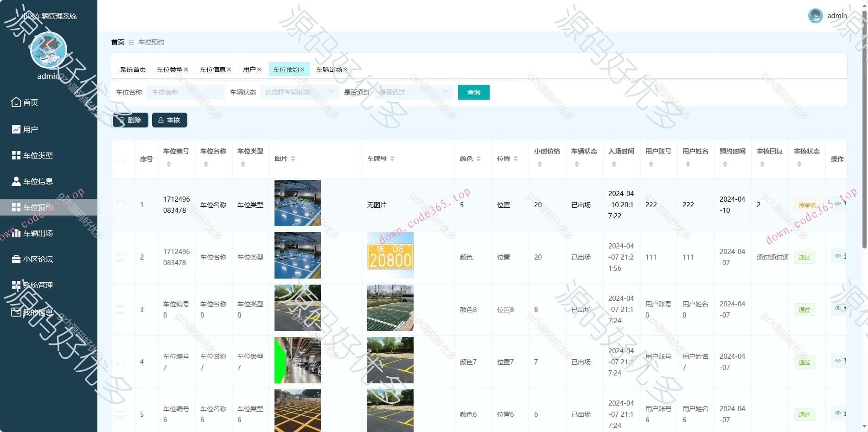Switch to the 系统首页 tab

coord(133,70)
